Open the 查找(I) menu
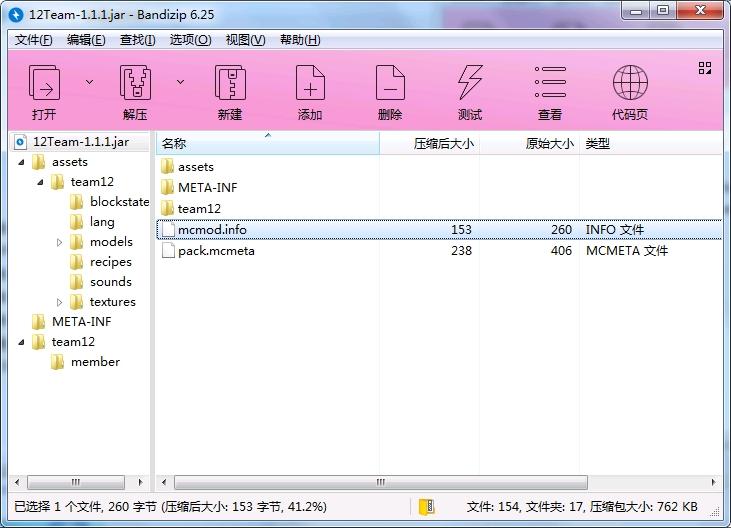 pyautogui.click(x=138, y=40)
